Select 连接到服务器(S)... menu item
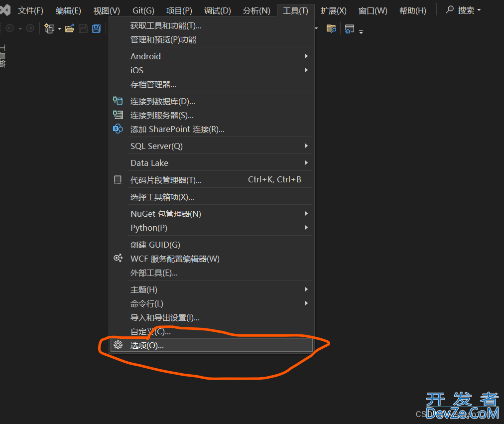The width and height of the screenshot is (504, 424). pyautogui.click(x=211, y=115)
